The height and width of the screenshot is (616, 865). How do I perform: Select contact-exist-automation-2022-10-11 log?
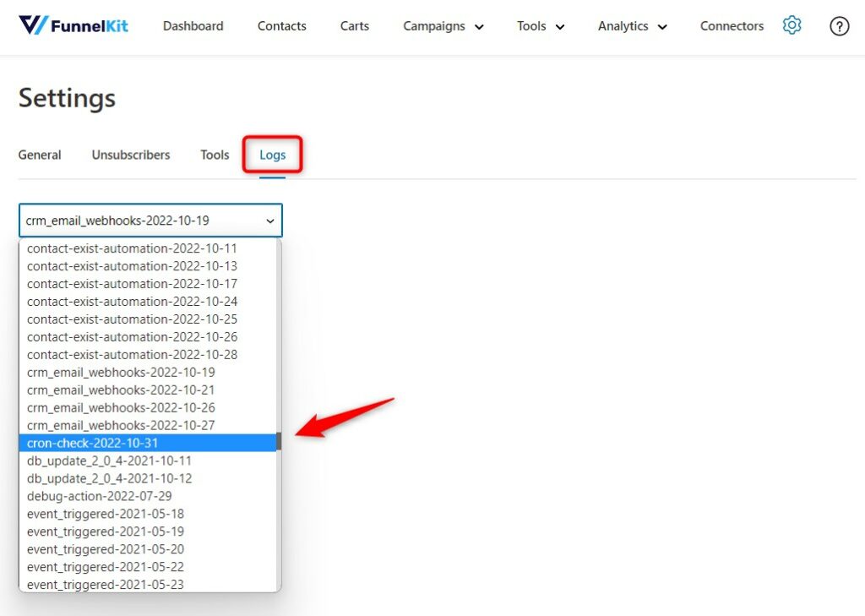147,248
